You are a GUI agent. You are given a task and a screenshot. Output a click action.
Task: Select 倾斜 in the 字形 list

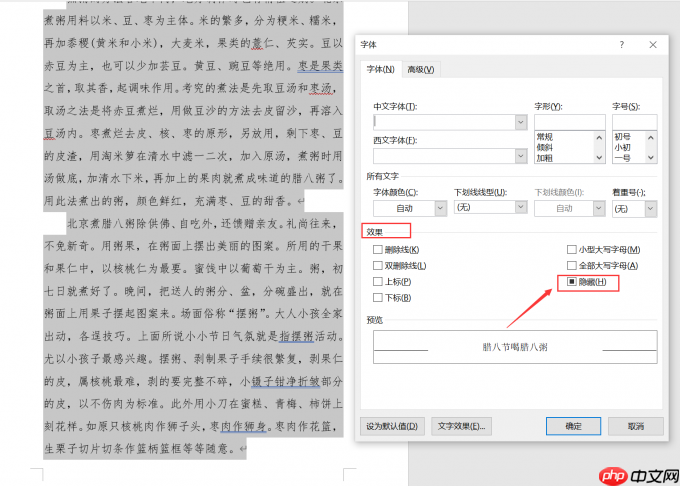[544, 147]
